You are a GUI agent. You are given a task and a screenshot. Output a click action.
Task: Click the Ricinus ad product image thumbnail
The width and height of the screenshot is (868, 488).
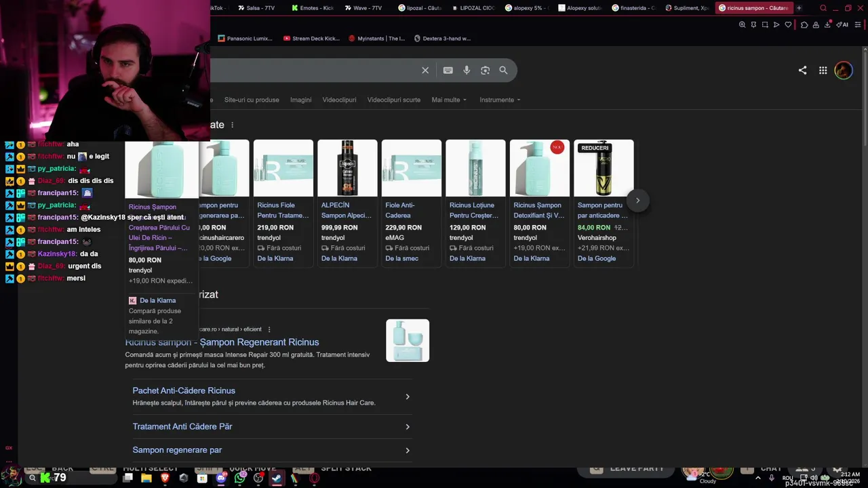click(x=408, y=340)
